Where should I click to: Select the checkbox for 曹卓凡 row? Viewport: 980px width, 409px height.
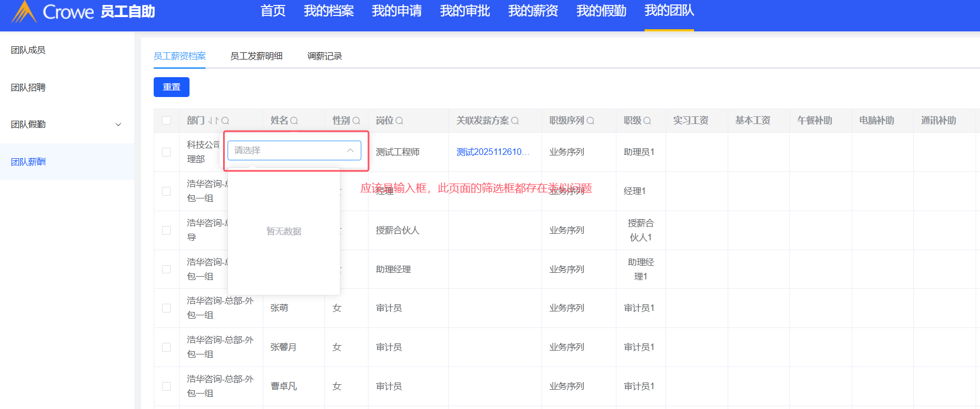coord(166,386)
